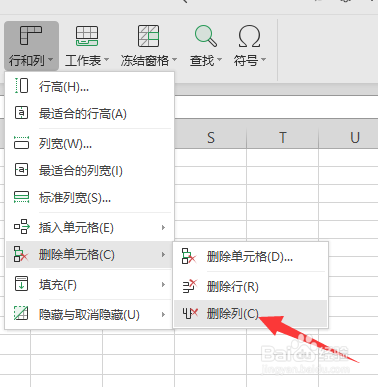Click the 查找 magnifier icon

(206, 36)
